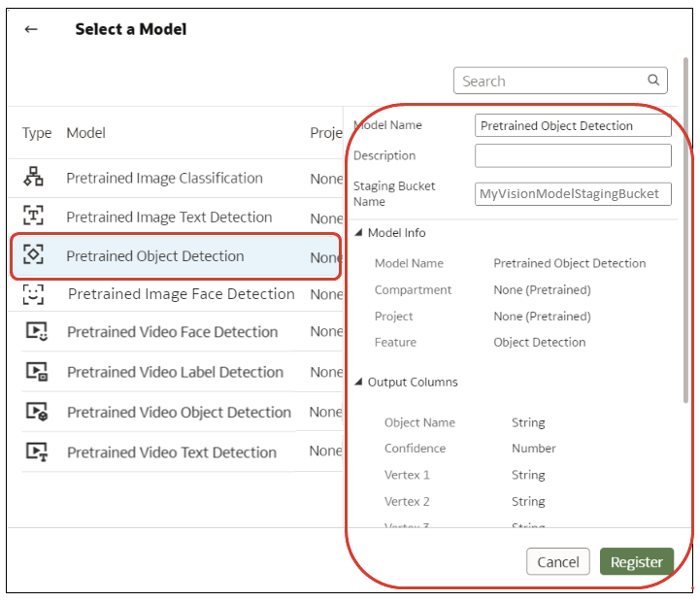Viewport: 700px width, 602px height.
Task: Focus the Search models field
Action: 549,81
